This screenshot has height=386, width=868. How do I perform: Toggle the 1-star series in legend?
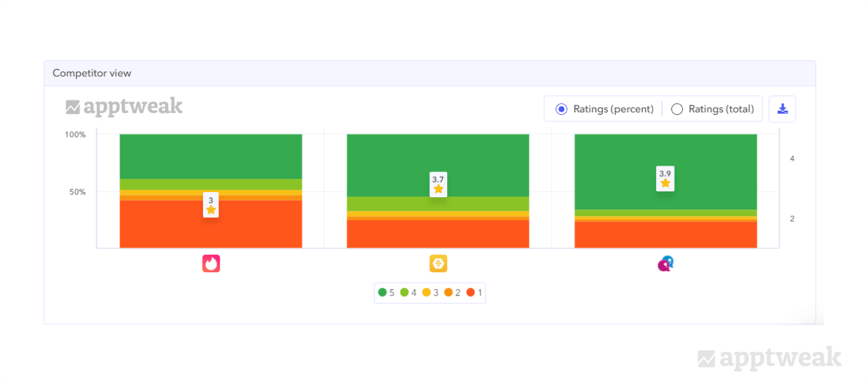pos(474,292)
